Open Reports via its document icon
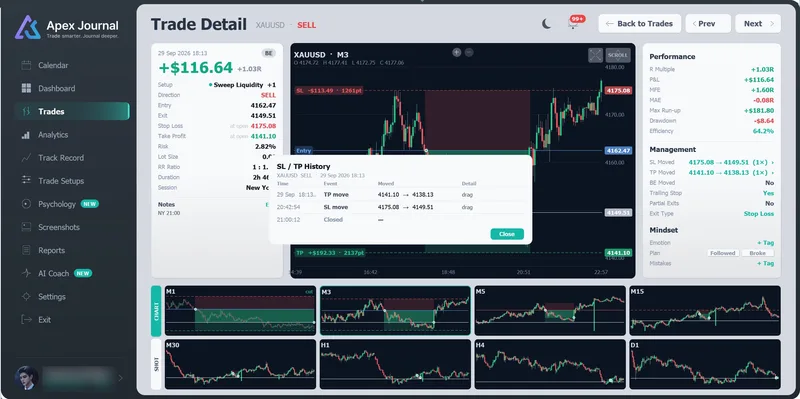This screenshot has width=800, height=399. coord(27,250)
